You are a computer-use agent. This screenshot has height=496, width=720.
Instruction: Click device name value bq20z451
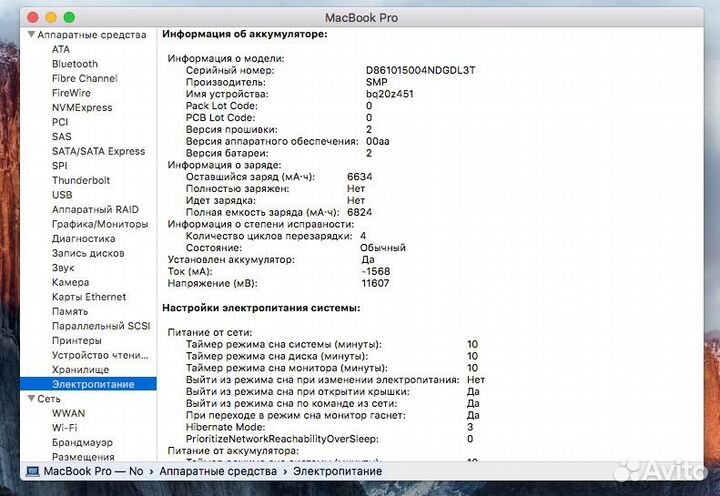coord(389,94)
